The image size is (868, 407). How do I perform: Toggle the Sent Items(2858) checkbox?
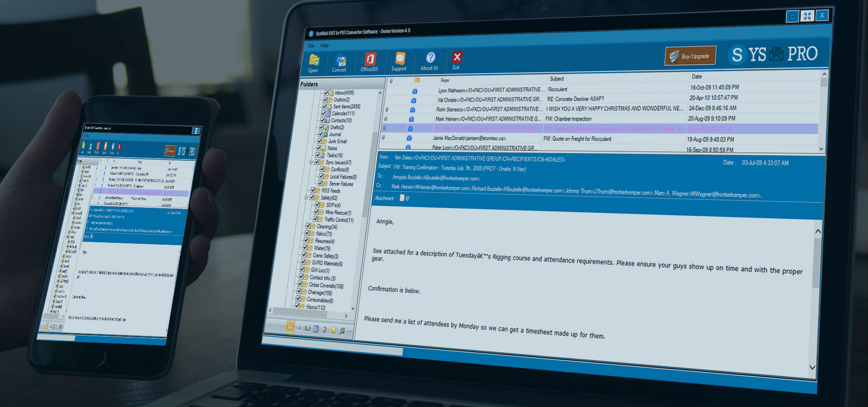pyautogui.click(x=324, y=107)
